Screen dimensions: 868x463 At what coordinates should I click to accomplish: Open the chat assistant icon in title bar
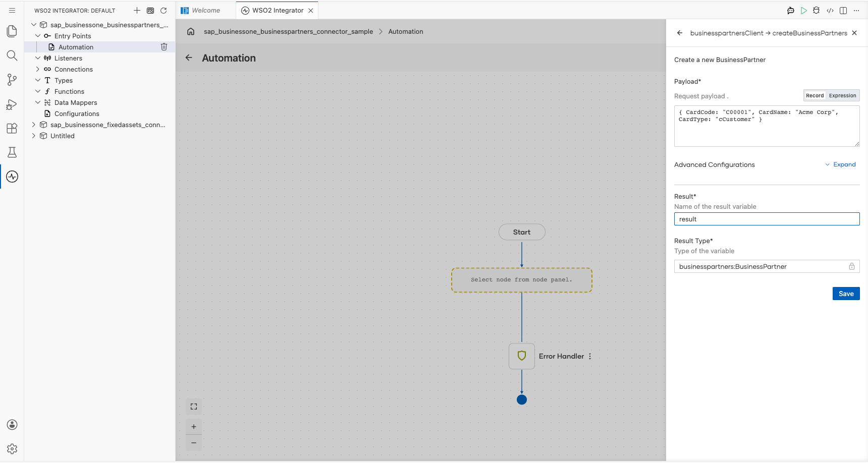click(791, 11)
